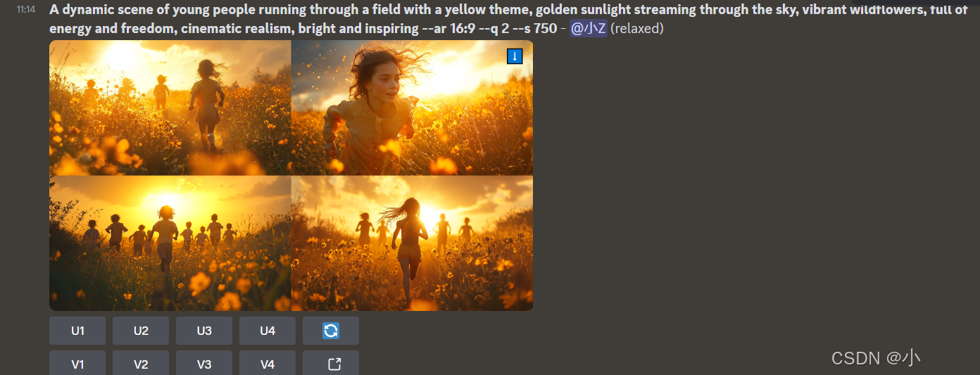
Task: Click the @小Z user mention
Action: click(588, 29)
